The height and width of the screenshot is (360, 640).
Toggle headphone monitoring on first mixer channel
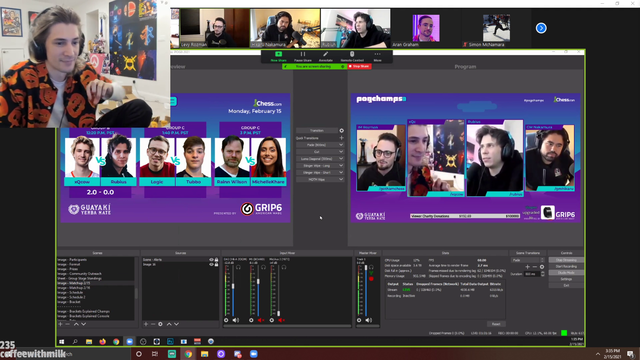click(238, 267)
